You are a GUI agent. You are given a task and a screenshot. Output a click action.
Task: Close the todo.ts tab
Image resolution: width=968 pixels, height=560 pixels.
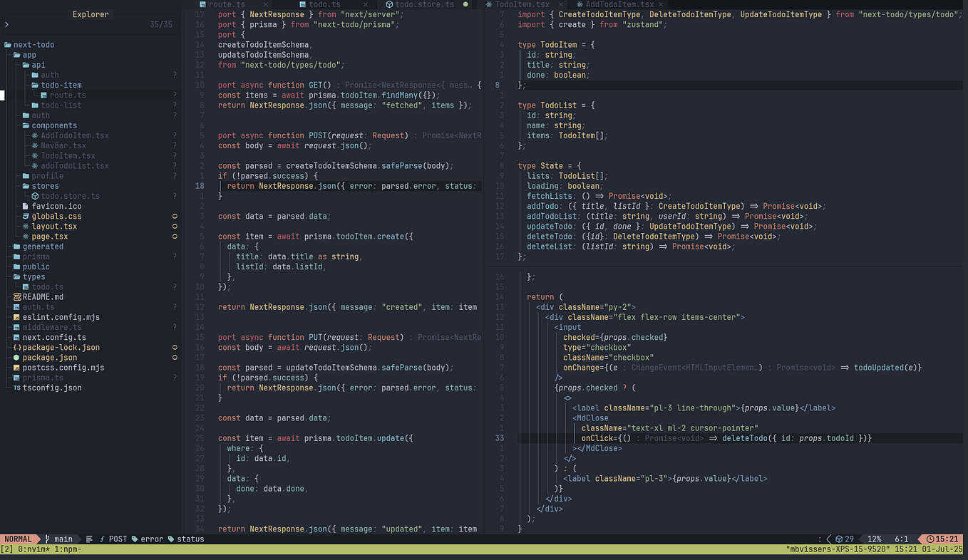[366, 4]
